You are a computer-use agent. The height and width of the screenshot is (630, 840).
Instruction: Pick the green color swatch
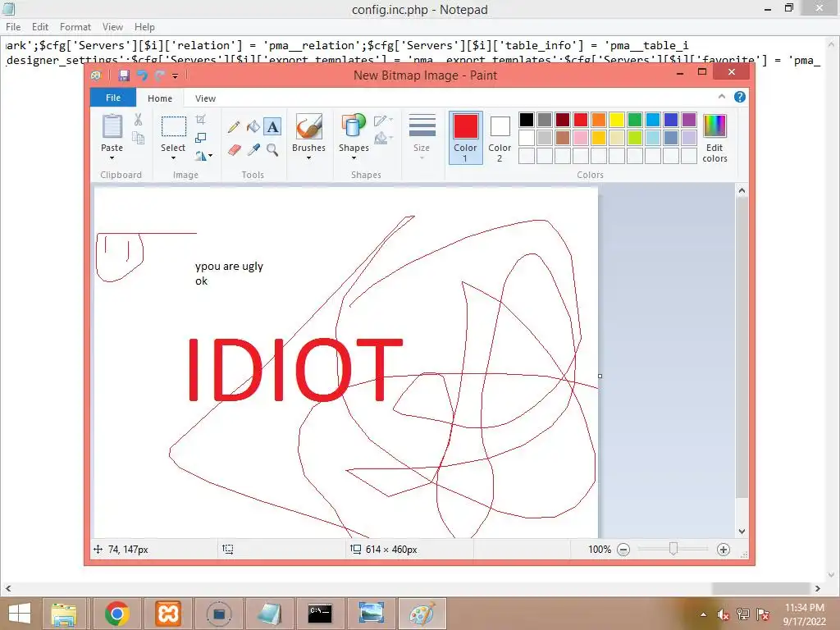tap(635, 120)
